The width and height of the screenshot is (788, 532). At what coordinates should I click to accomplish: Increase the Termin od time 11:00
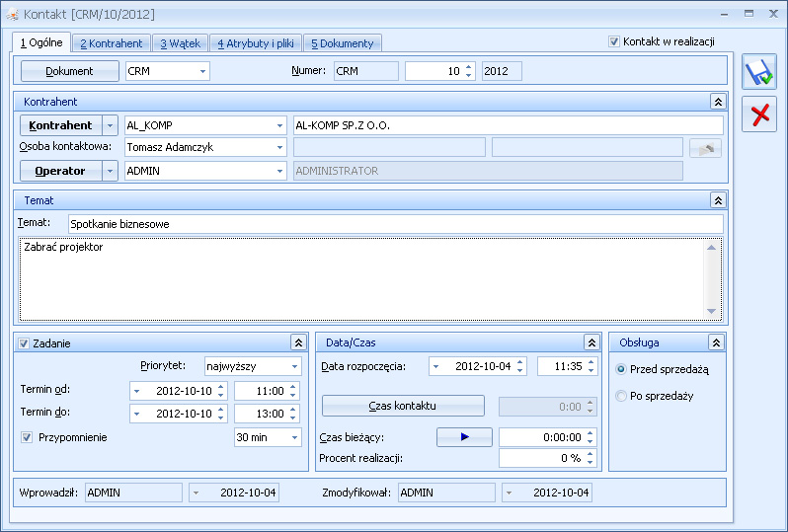click(x=292, y=387)
